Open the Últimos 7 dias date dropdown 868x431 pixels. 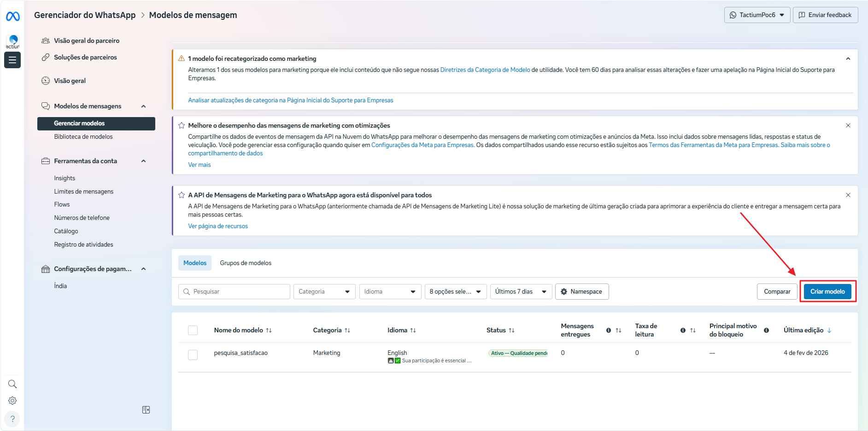[521, 291]
